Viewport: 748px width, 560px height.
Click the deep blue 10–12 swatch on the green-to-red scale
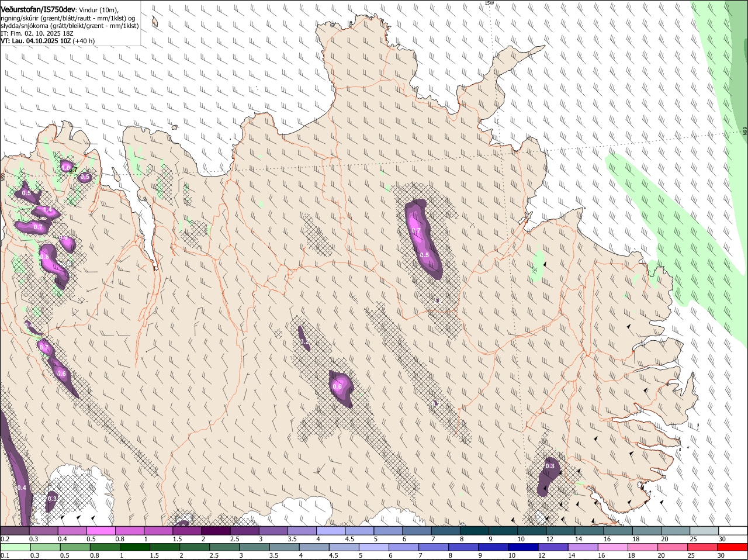(523, 547)
